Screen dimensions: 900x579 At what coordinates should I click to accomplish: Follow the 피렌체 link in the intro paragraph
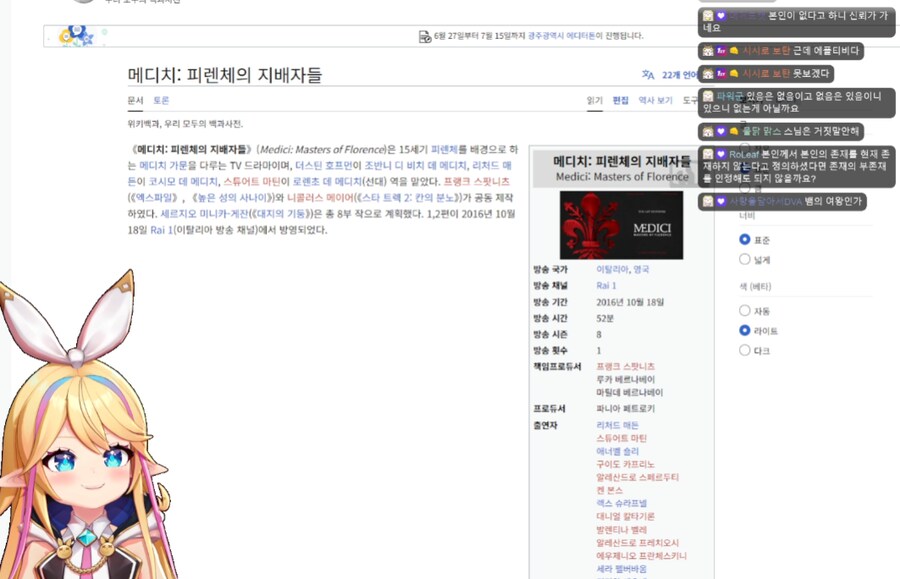[444, 150]
